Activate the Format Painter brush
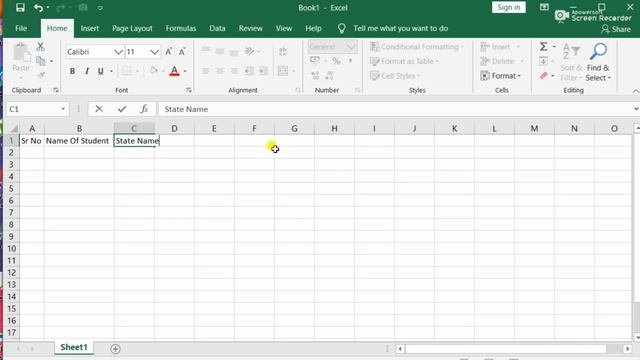The height and width of the screenshot is (360, 640). 41,75
